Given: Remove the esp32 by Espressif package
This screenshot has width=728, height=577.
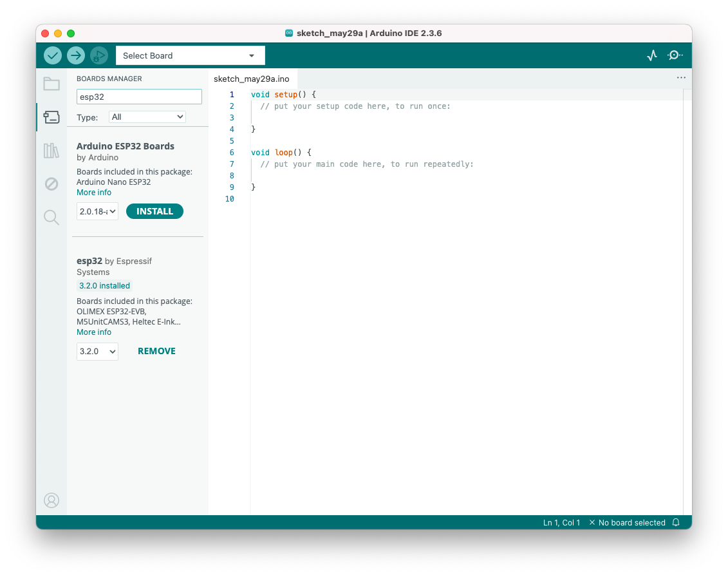Looking at the screenshot, I should [156, 351].
